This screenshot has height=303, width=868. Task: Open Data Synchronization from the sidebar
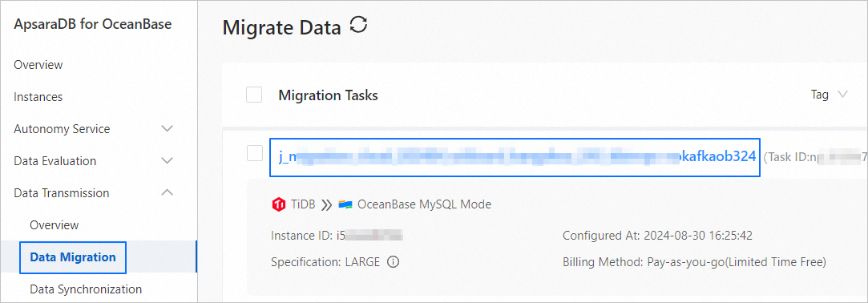pyautogui.click(x=86, y=289)
